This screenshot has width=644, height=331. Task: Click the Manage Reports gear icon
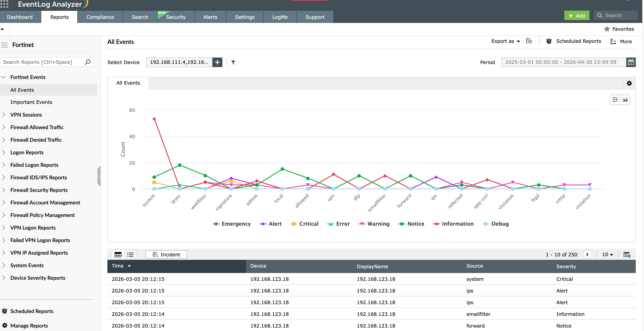(x=5, y=325)
